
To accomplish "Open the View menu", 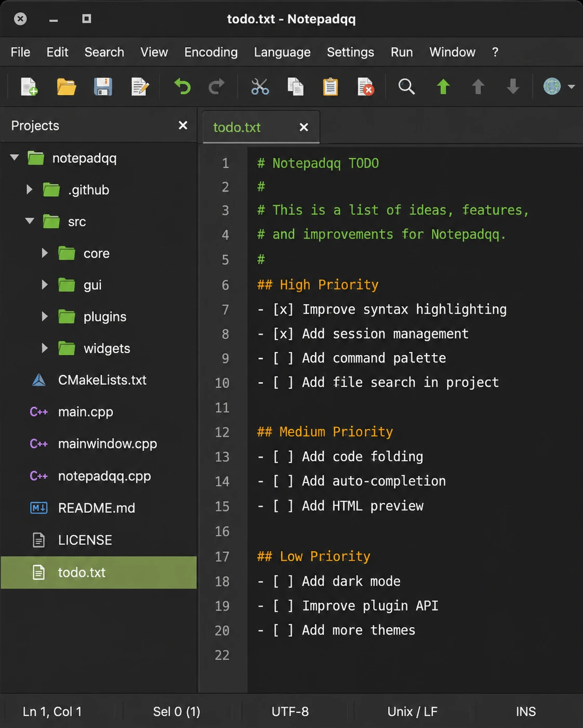I will (154, 52).
